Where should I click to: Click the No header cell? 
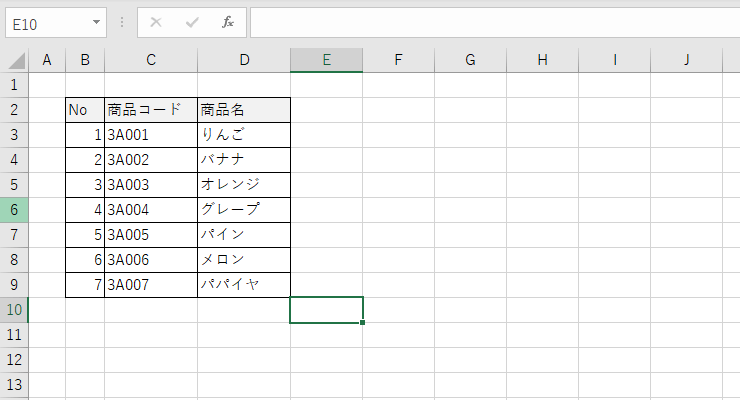(85, 110)
